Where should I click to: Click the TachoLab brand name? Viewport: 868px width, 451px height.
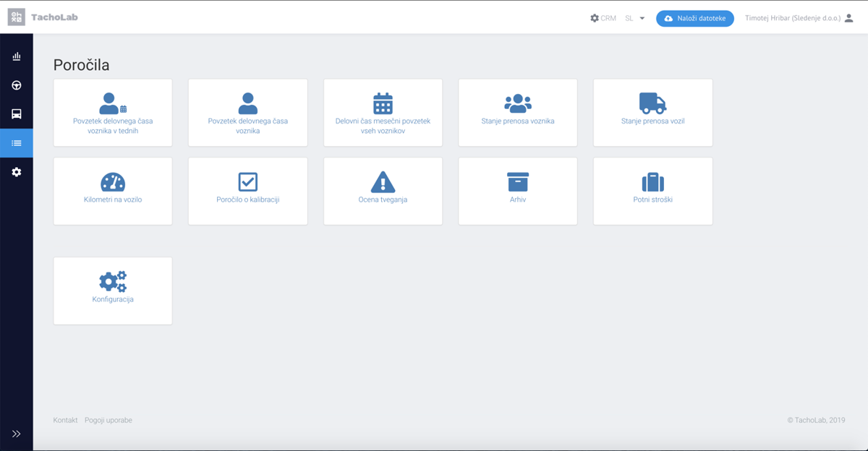[x=54, y=17]
